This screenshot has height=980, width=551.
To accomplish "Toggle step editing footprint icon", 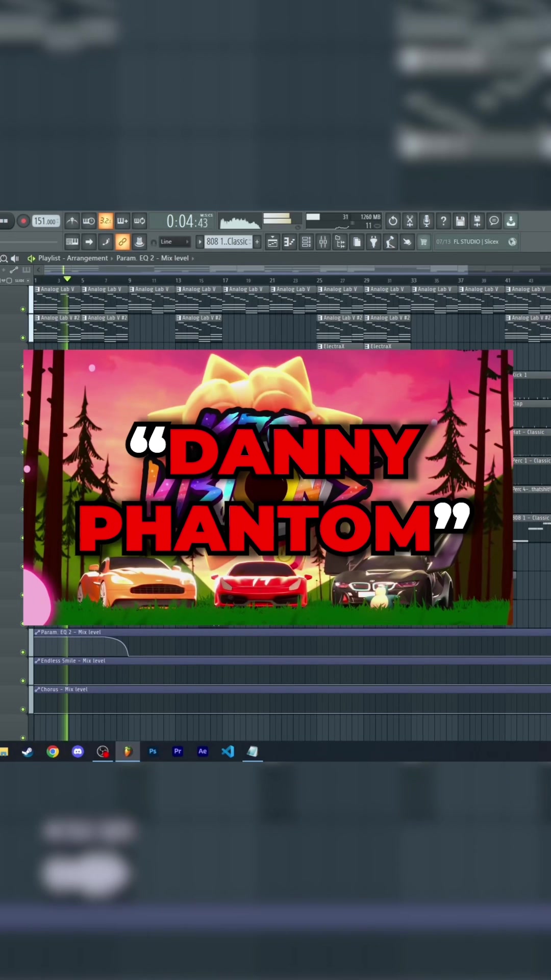I will (106, 242).
